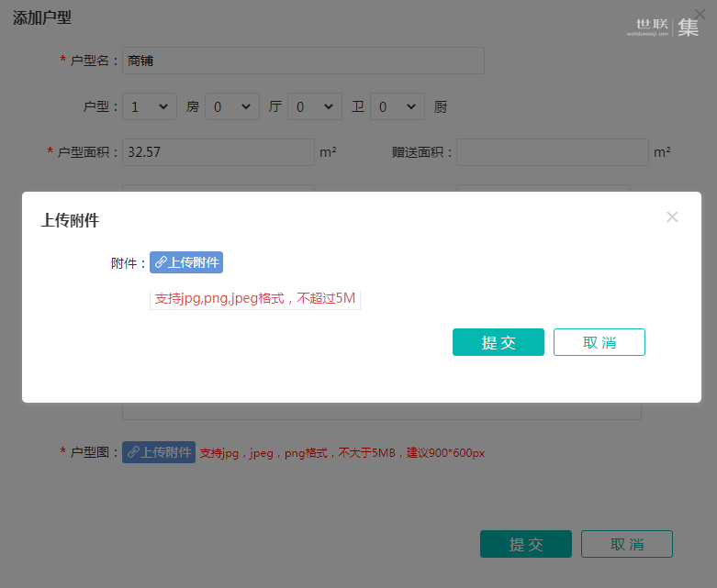This screenshot has width=717, height=588.
Task: Click the 户型名 field containing 商铺
Action: (x=303, y=61)
